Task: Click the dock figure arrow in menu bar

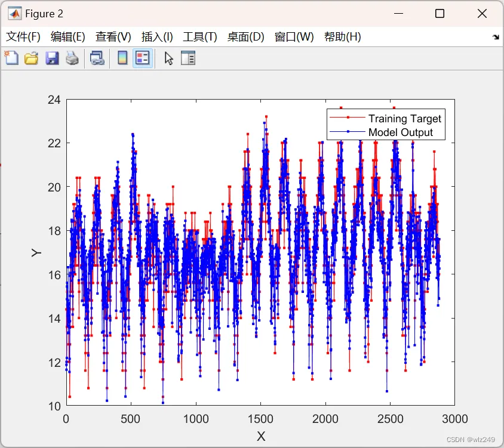Action: [x=495, y=37]
